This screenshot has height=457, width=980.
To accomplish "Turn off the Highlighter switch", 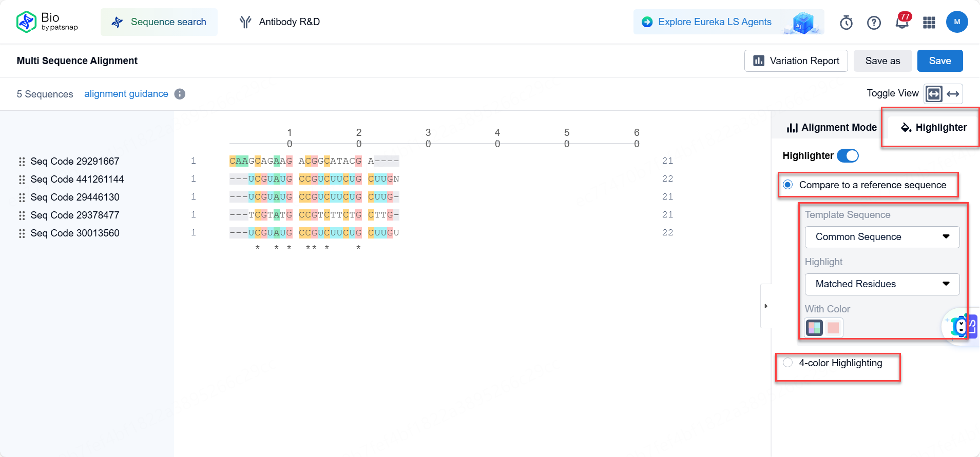I will tap(848, 155).
